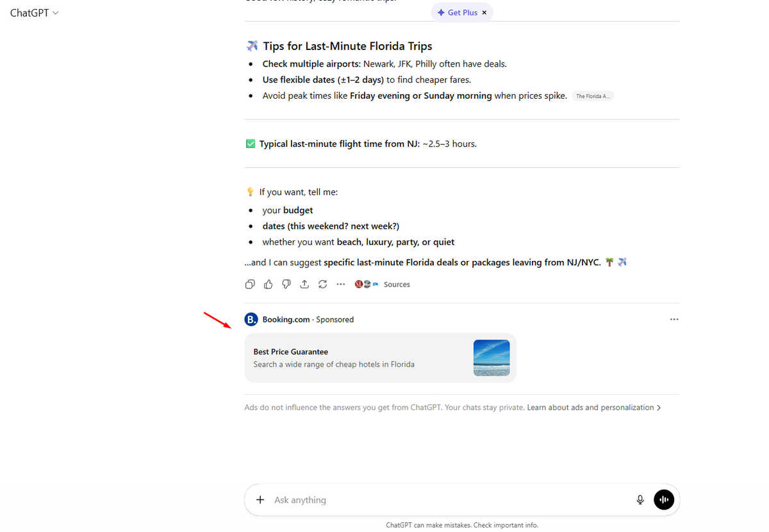Open Learn about ads and personalization
This screenshot has width=769, height=532.
point(594,408)
